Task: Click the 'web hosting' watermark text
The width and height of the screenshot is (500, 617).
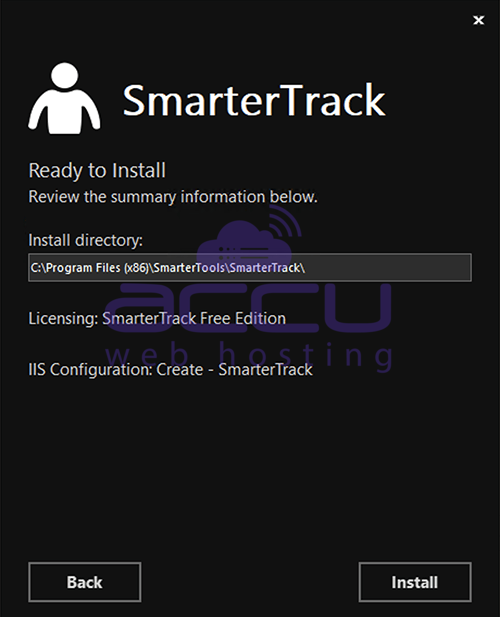Action: [249, 357]
